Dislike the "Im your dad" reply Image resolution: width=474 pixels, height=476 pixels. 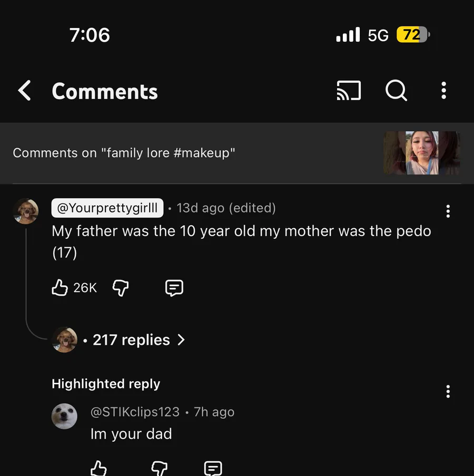coord(159,468)
